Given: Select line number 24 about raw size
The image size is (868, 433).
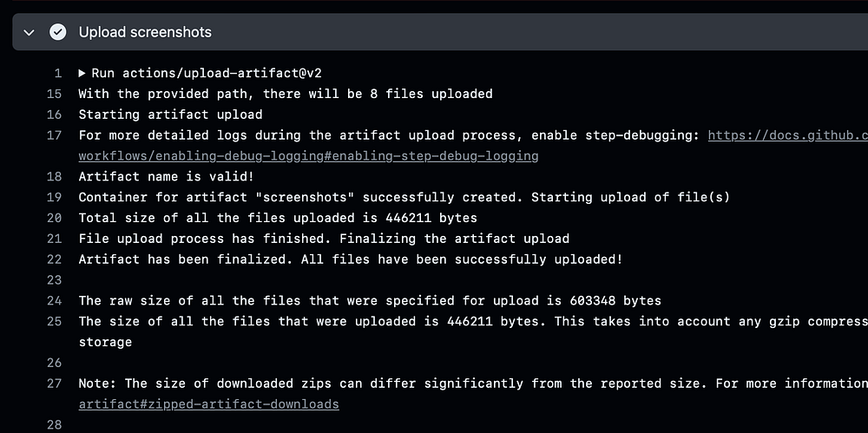Looking at the screenshot, I should tap(54, 301).
